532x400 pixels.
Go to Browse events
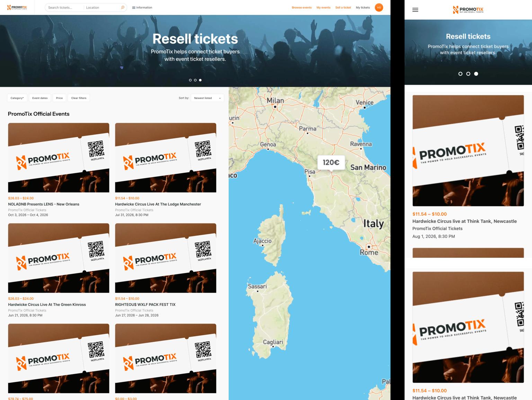point(302,7)
